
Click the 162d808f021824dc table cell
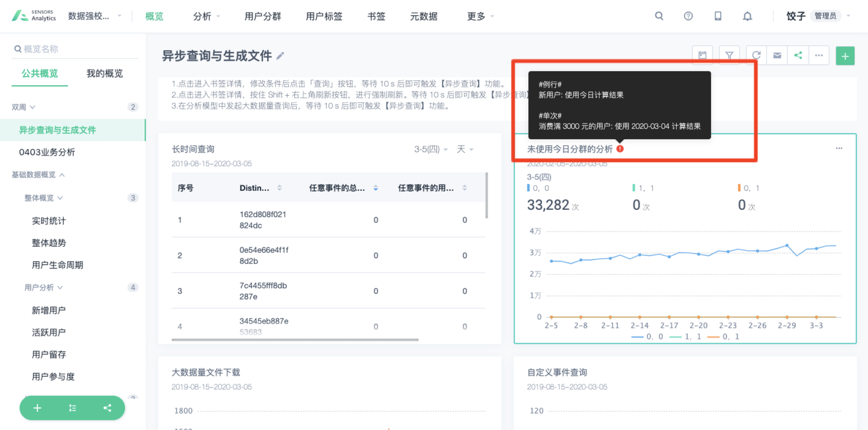(x=263, y=220)
